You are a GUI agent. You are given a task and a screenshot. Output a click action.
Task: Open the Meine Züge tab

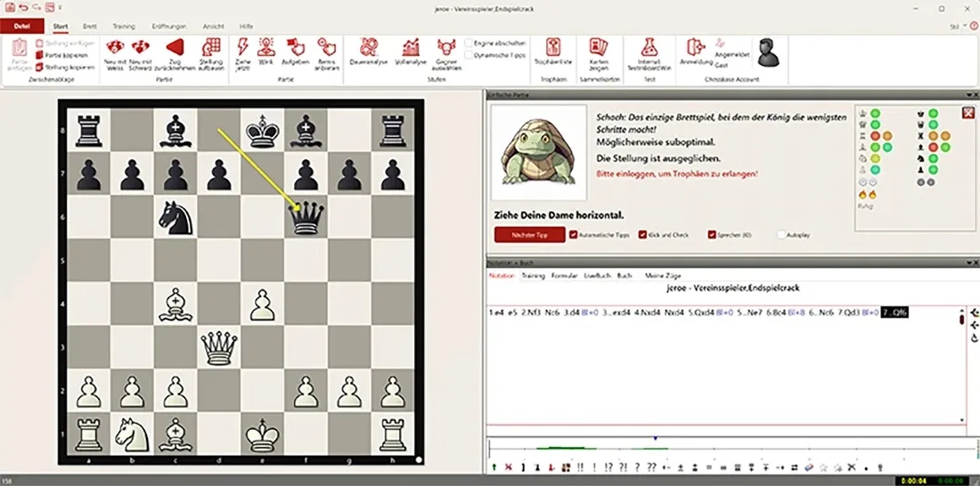click(x=663, y=275)
